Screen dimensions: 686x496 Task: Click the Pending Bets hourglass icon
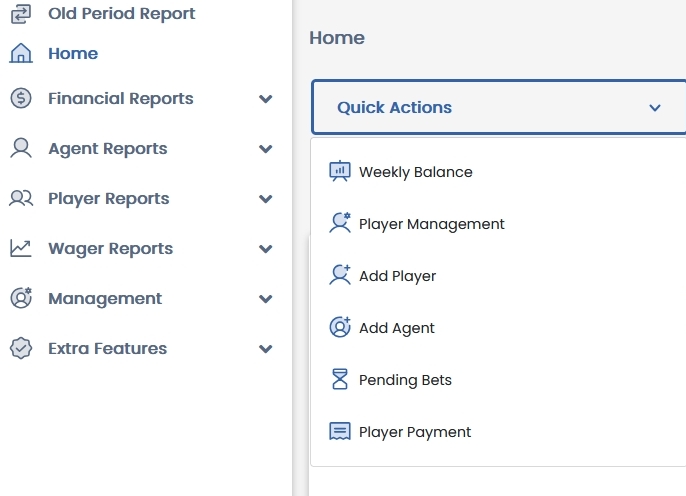tap(340, 380)
